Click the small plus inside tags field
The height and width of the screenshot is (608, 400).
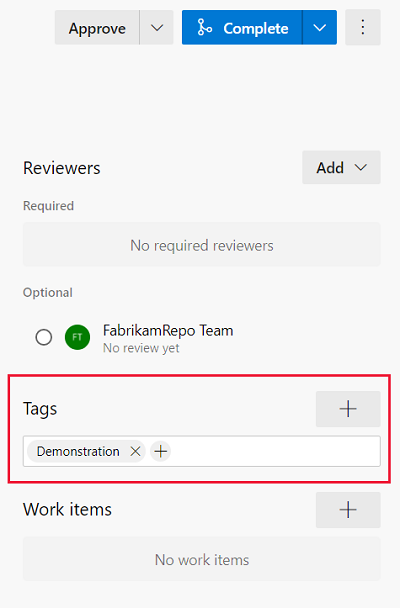coord(160,451)
